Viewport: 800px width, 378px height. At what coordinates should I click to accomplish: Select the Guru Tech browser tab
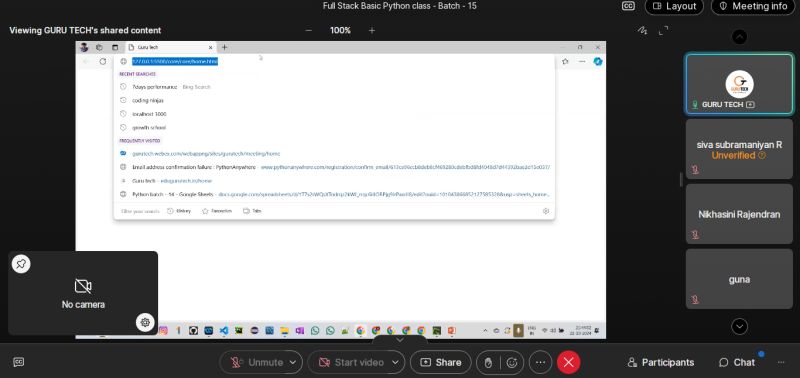[170, 47]
